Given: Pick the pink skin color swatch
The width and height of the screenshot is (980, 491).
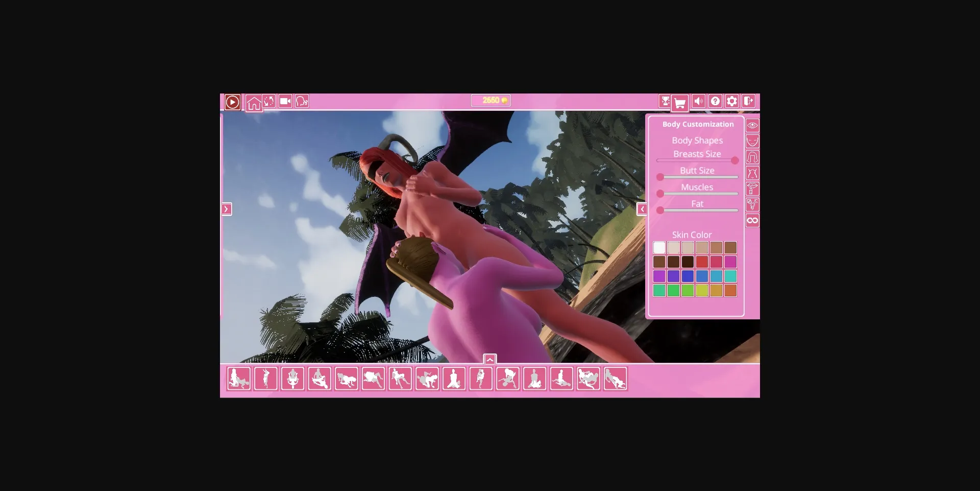Looking at the screenshot, I should (x=731, y=262).
